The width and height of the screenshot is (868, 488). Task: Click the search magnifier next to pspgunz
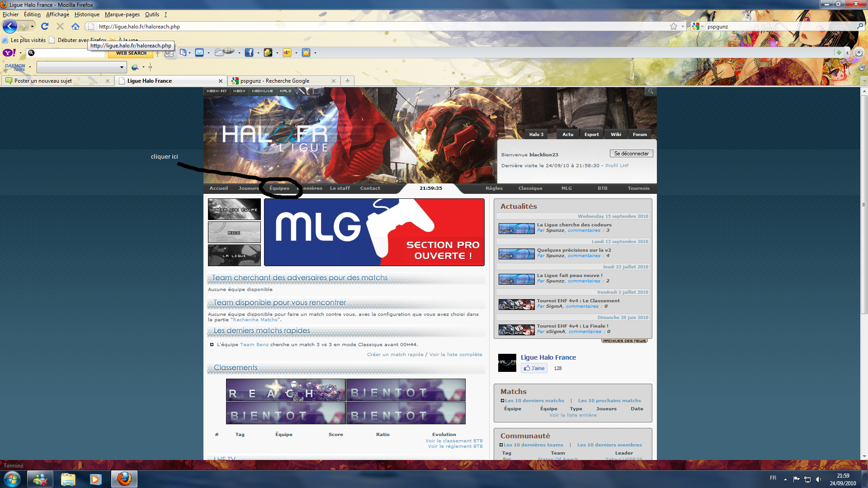[x=859, y=26]
